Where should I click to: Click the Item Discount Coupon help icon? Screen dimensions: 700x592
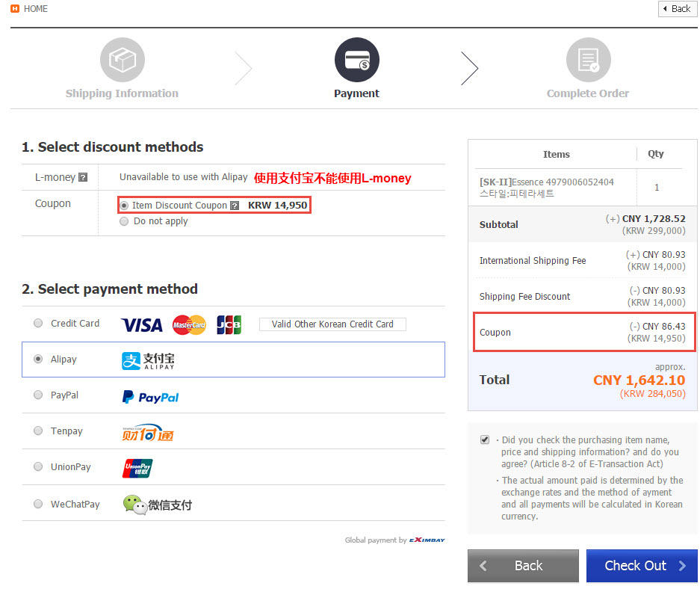click(x=235, y=206)
